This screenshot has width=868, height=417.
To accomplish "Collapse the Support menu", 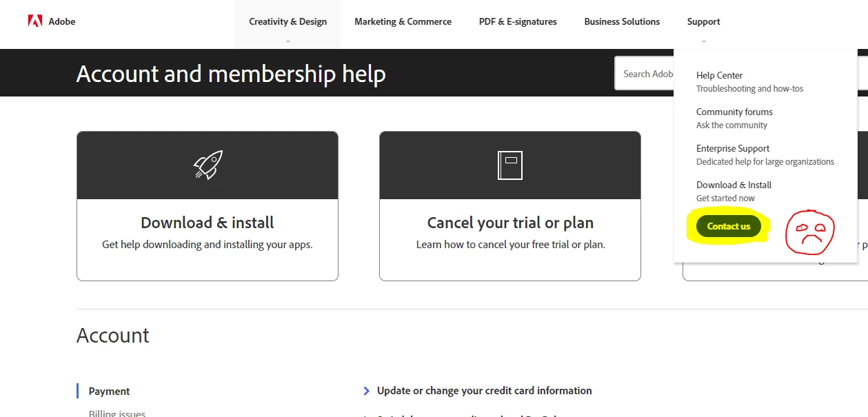I will pyautogui.click(x=703, y=21).
